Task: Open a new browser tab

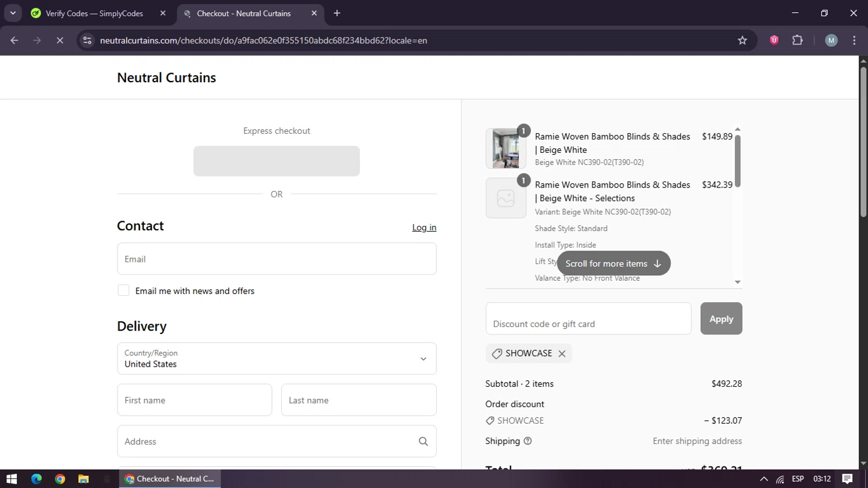Action: pos(337,13)
